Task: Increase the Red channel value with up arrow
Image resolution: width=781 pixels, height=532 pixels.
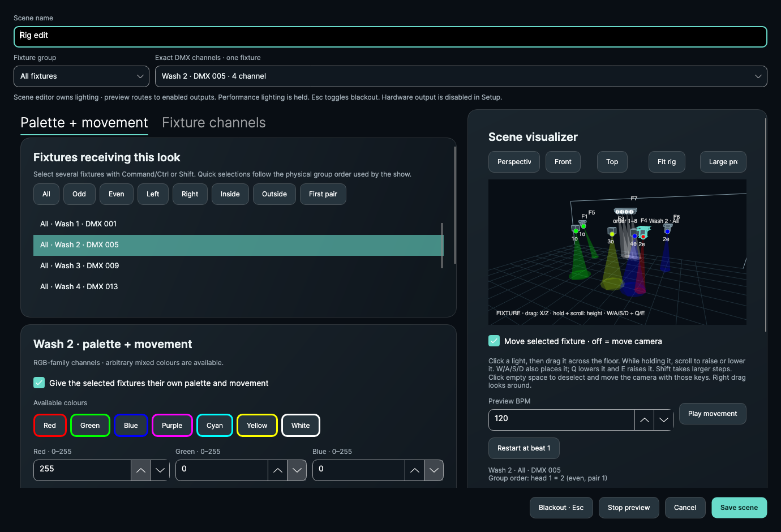Action: (x=141, y=470)
